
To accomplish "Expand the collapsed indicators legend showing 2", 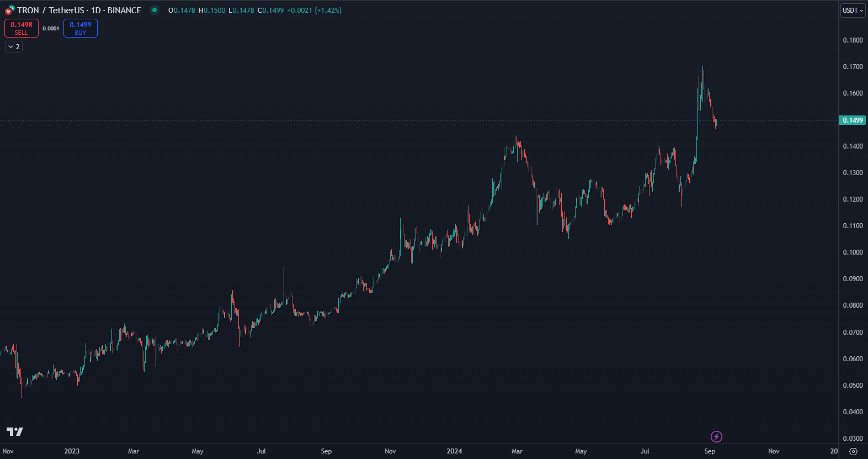I will (x=14, y=47).
